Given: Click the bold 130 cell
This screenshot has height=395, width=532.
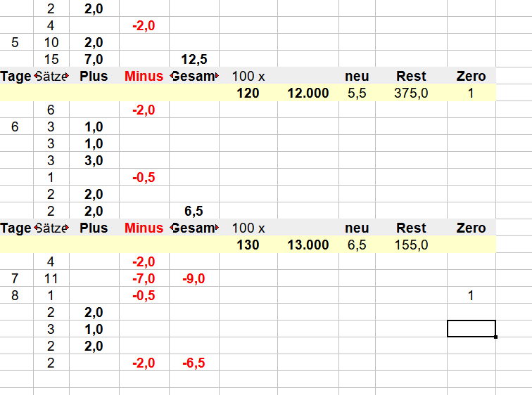Looking at the screenshot, I should (248, 245).
